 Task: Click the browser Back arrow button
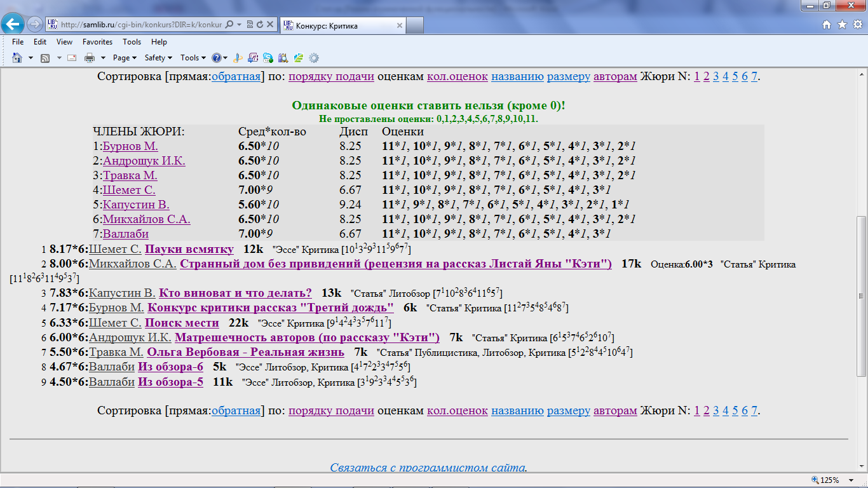(14, 25)
